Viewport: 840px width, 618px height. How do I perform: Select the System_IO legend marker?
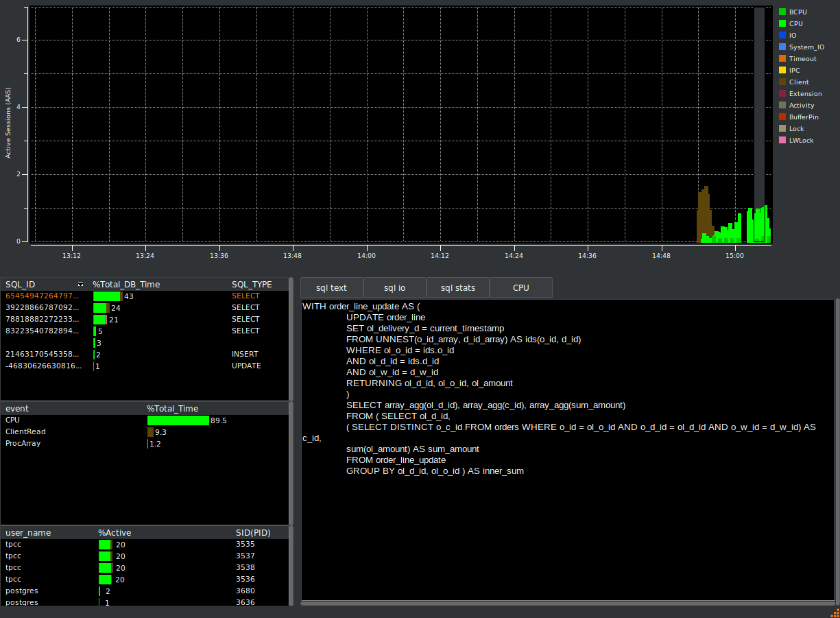782,47
